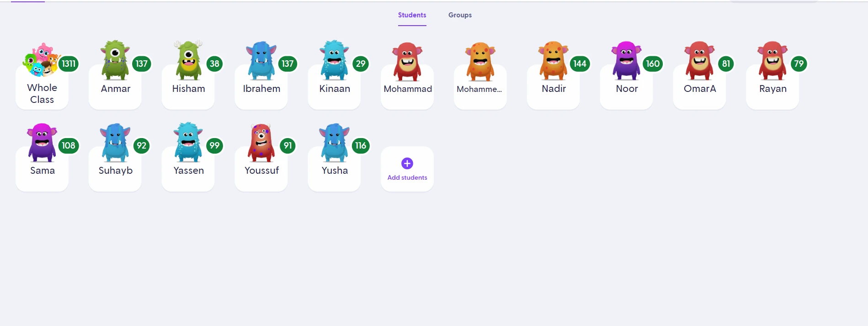The height and width of the screenshot is (326, 868).
Task: Click the Add students label
Action: tap(407, 177)
